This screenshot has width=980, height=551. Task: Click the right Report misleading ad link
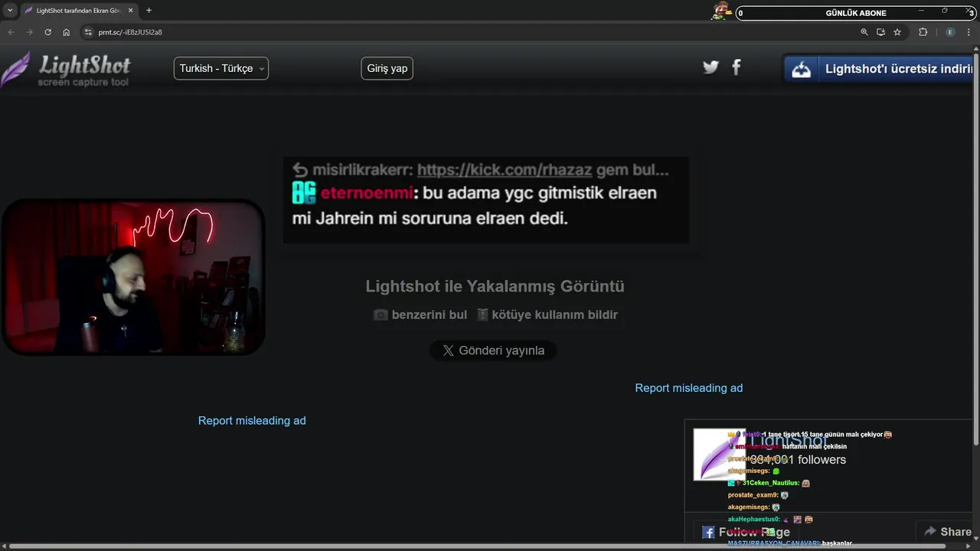[689, 388]
